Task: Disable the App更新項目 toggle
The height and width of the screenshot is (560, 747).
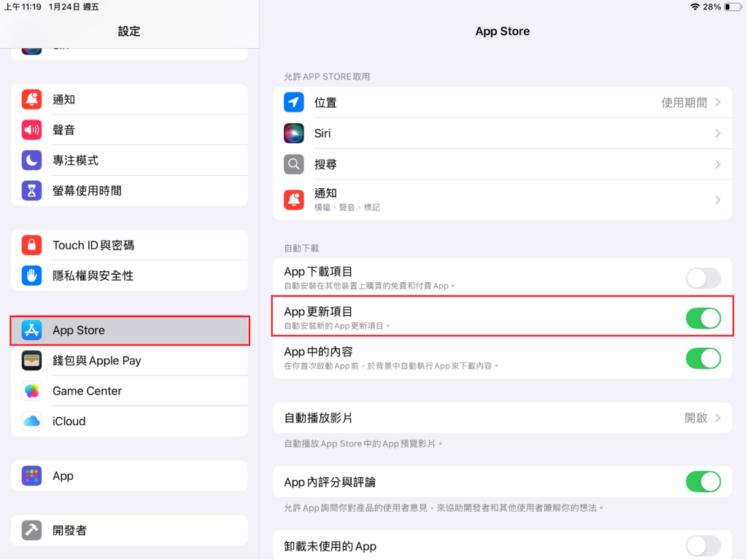Action: click(703, 318)
